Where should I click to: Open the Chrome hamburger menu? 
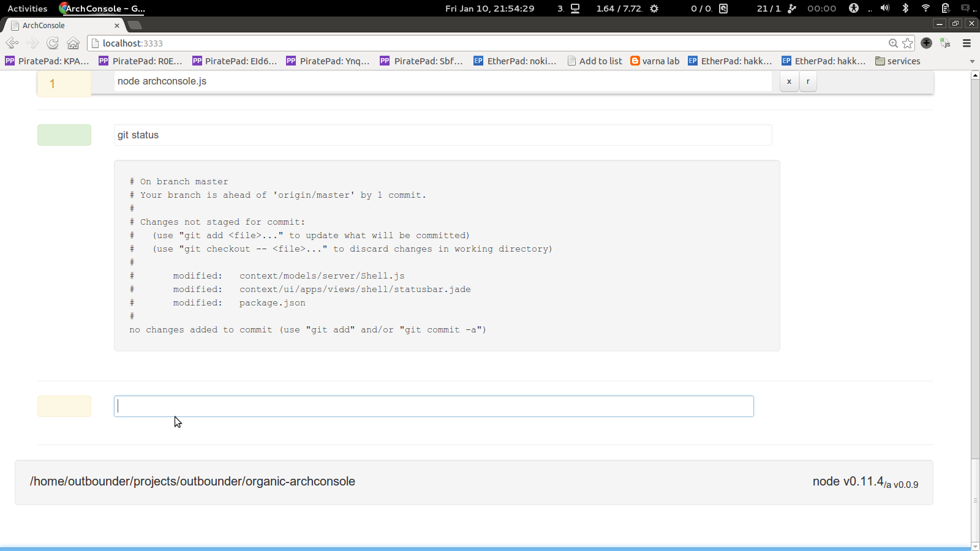pyautogui.click(x=967, y=43)
